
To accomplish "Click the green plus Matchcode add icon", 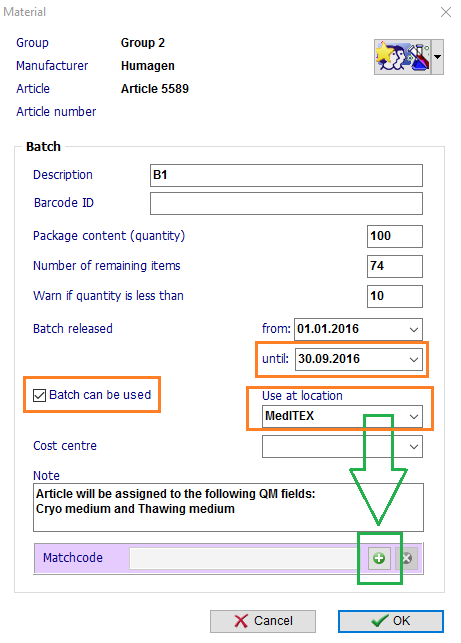I will 379,558.
